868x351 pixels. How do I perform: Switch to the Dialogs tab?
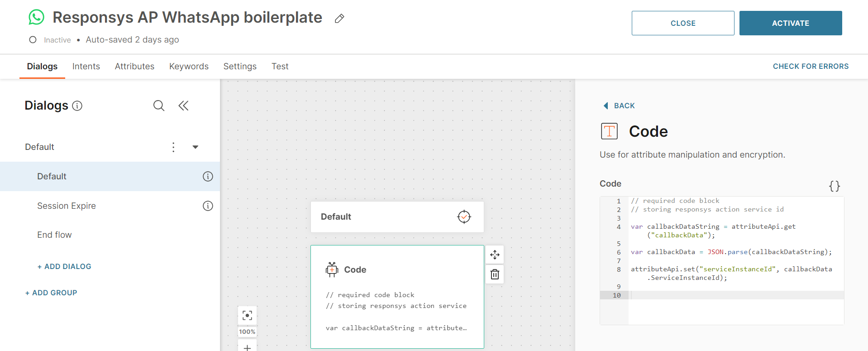42,67
